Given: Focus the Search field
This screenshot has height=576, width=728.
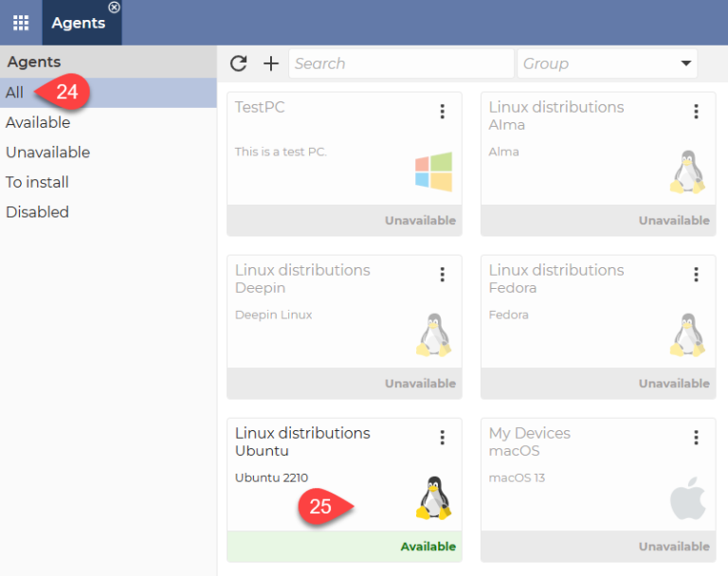Looking at the screenshot, I should pos(401,63).
